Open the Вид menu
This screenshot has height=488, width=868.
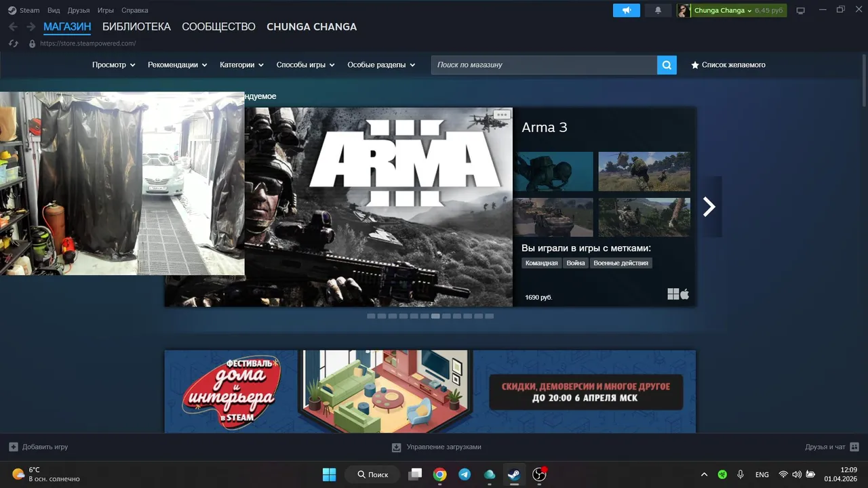click(x=54, y=10)
